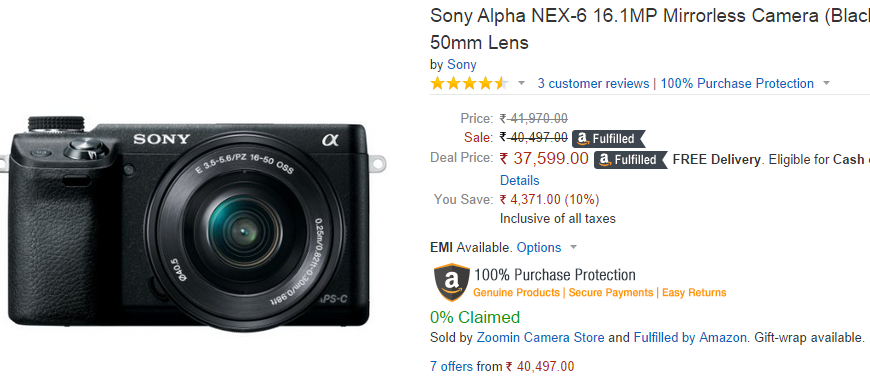The height and width of the screenshot is (388, 870).
Task: Click the Fulfilled by Amazon link
Action: pos(690,337)
